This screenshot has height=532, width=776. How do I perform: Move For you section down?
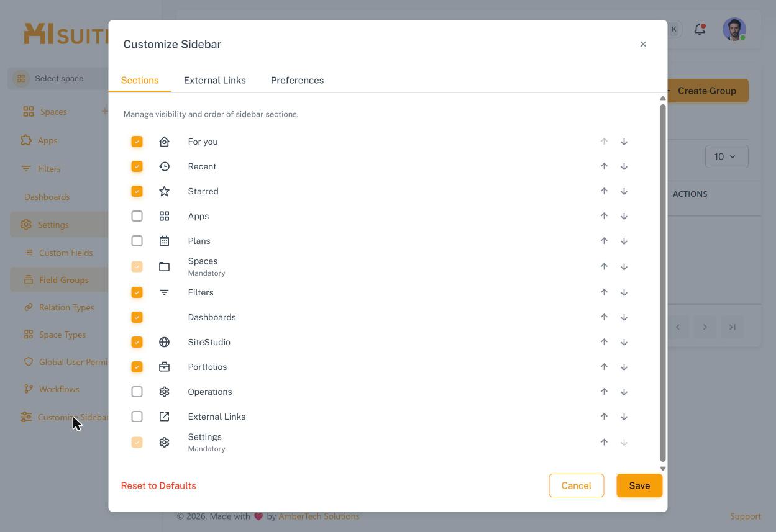pyautogui.click(x=624, y=142)
